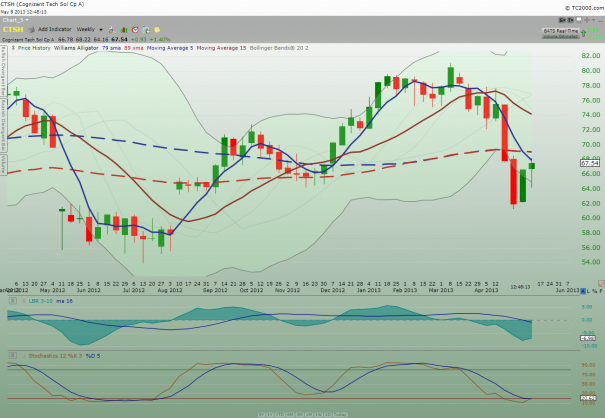Click the printer icon beside CTSH symbol
The height and width of the screenshot is (418, 605).
tap(32, 29)
